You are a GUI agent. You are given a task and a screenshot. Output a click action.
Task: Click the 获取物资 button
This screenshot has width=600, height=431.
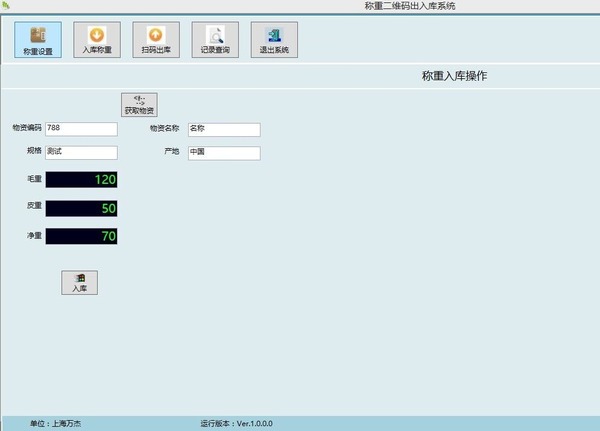click(x=139, y=105)
